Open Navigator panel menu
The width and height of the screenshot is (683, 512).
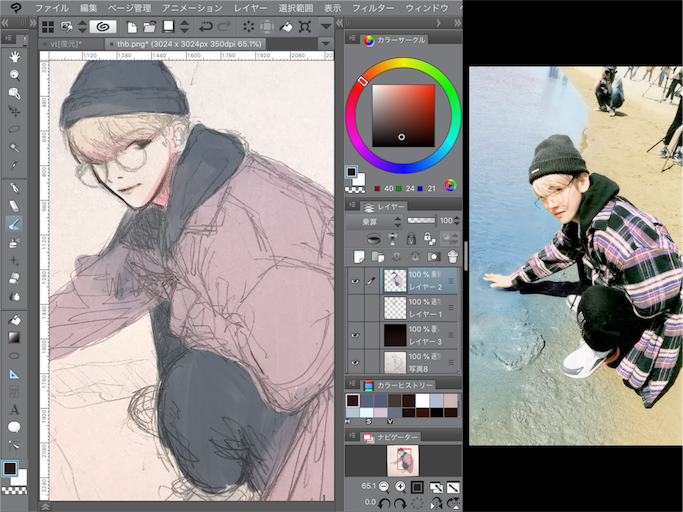352,435
